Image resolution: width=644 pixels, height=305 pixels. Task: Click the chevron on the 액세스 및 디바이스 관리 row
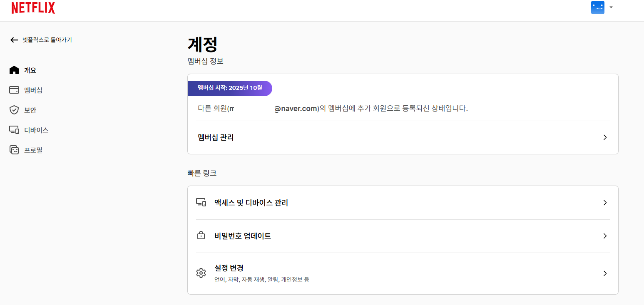(x=605, y=203)
